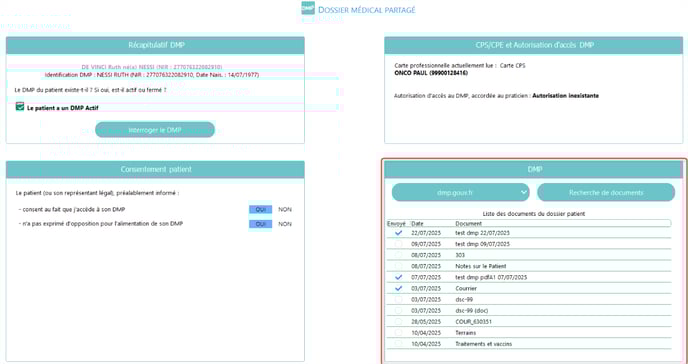Image resolution: width=688 pixels, height=364 pixels.
Task: Click the 'Consentement patient' panel header
Action: pos(155,169)
